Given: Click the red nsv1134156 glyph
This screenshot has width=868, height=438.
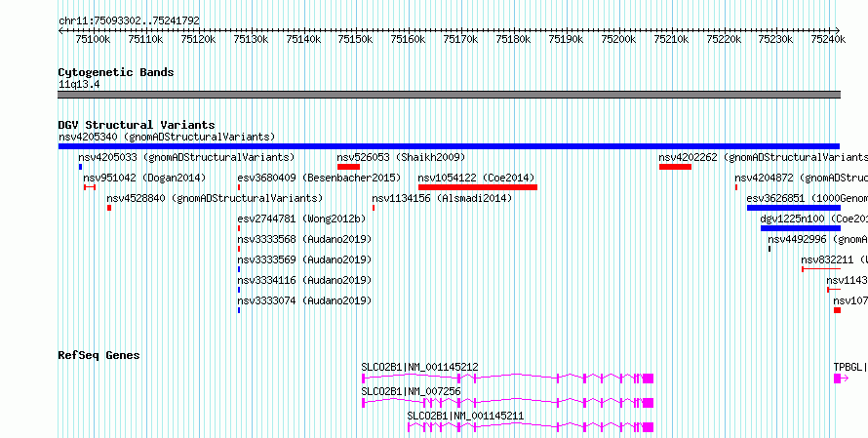Looking at the screenshot, I should (x=374, y=208).
